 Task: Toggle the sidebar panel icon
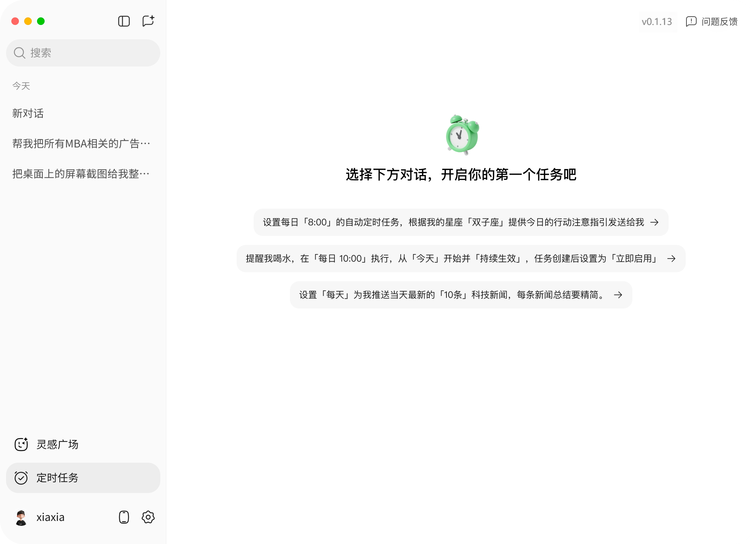[124, 21]
